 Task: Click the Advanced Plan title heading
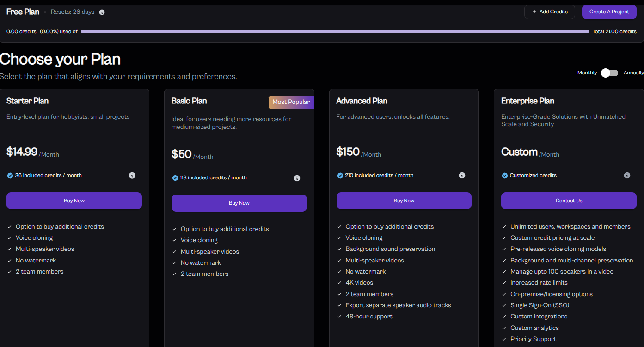point(362,101)
